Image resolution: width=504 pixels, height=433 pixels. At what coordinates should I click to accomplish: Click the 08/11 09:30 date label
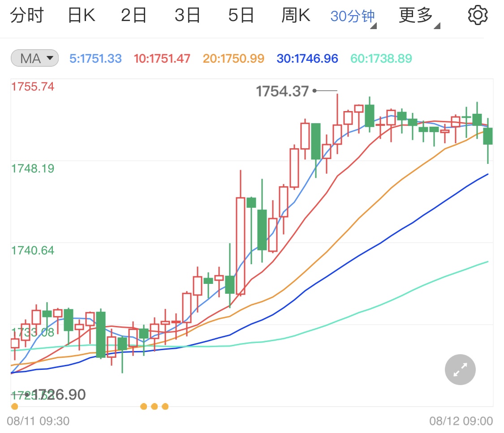[38, 421]
